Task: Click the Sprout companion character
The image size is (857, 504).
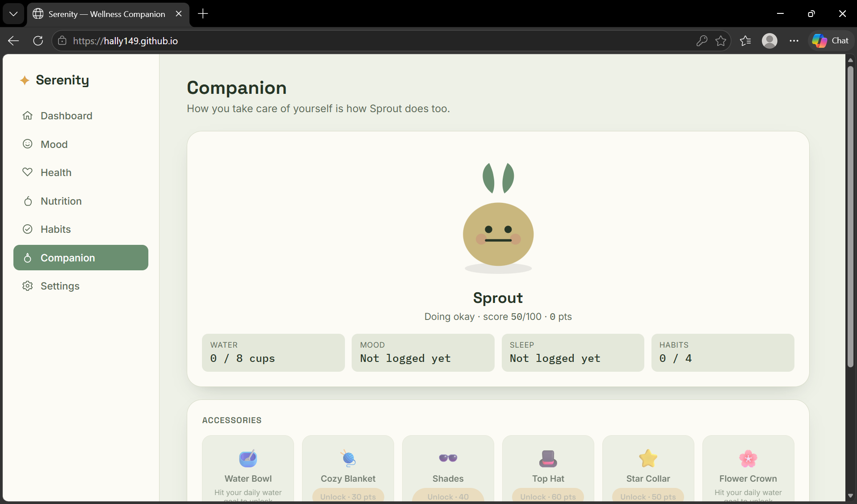Action: tap(498, 218)
